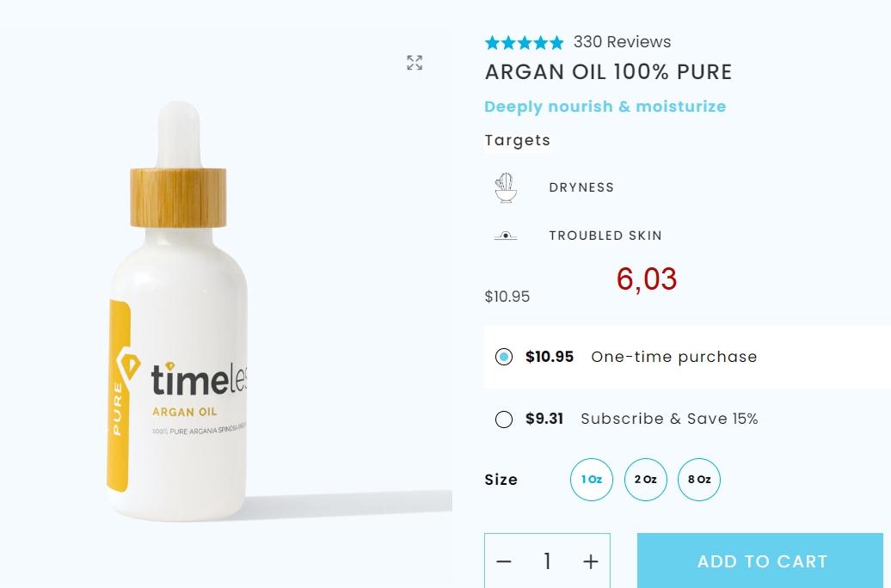Open the 330 Reviews link
Screen dimensions: 891x588
(622, 42)
